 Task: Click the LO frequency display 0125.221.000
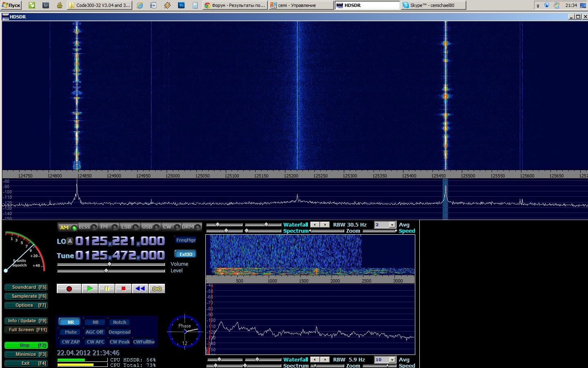[x=120, y=241]
